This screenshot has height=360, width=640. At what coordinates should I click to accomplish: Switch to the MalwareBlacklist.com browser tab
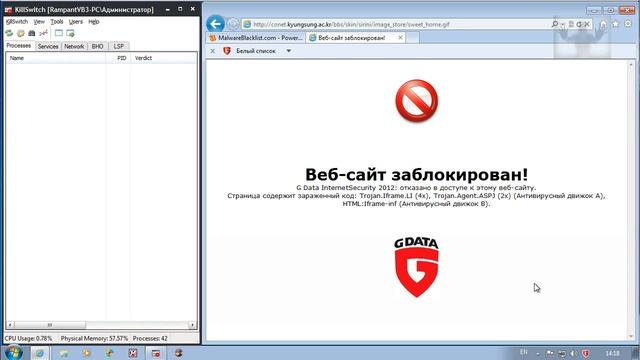tap(256, 38)
